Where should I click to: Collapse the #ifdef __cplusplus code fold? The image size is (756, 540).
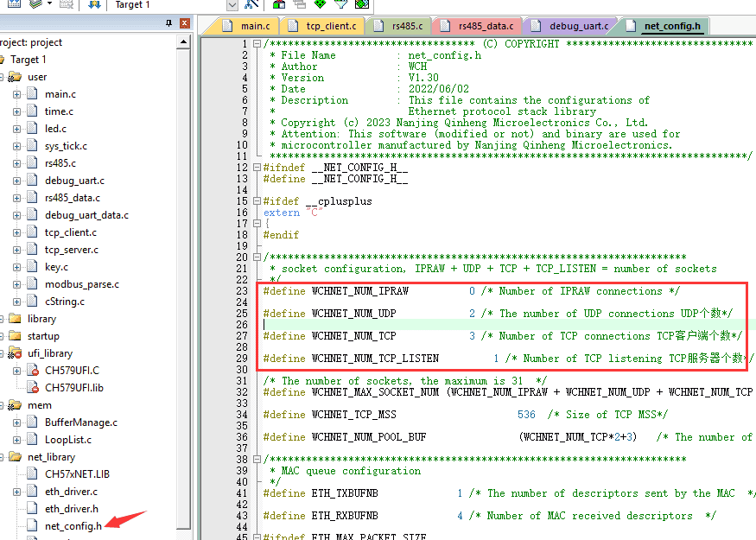point(256,201)
